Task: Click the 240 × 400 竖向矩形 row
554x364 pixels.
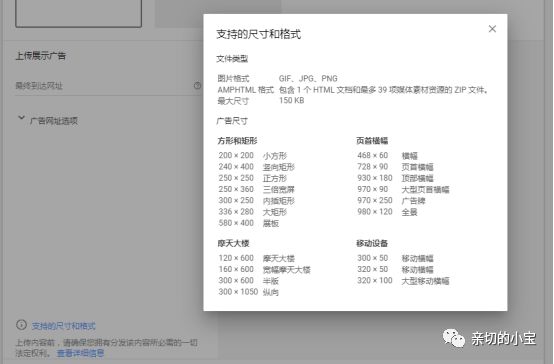Action: [257, 167]
